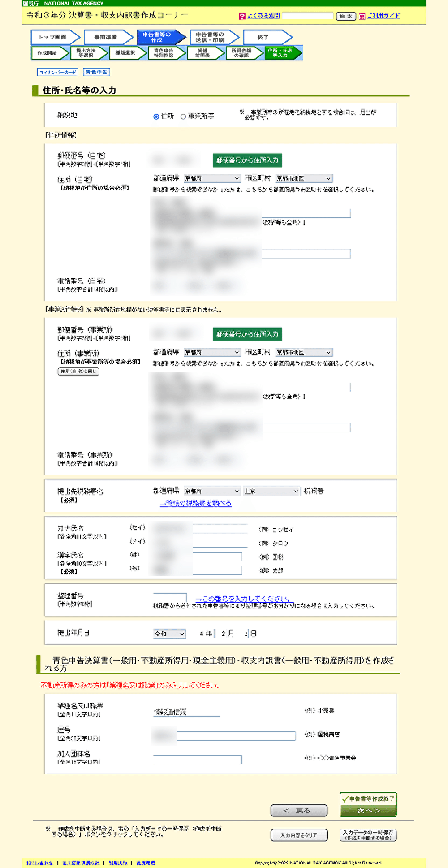The width and height of the screenshot is (448, 868).
Task: Click 提出年月日 day field
Action: pyautogui.click(x=244, y=634)
